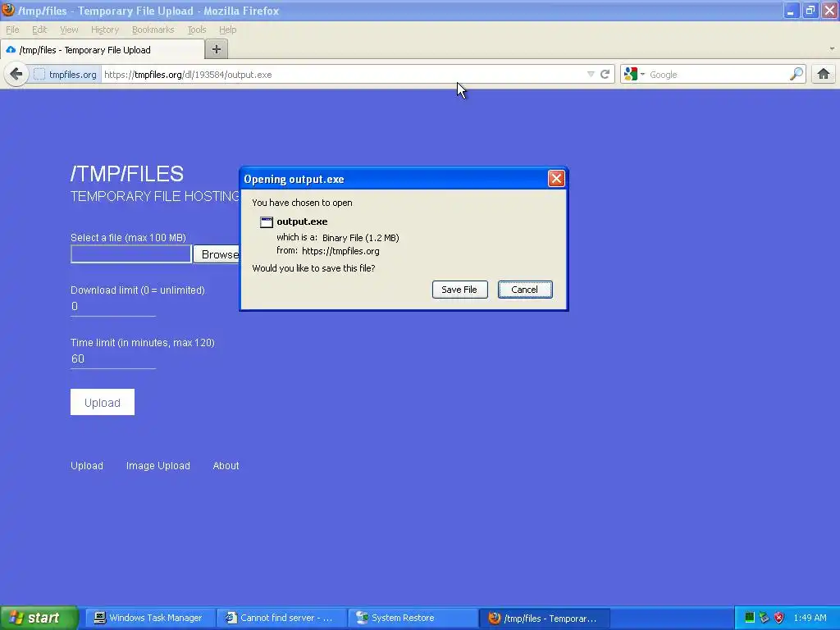Open the Bookmarks menu

pos(153,30)
